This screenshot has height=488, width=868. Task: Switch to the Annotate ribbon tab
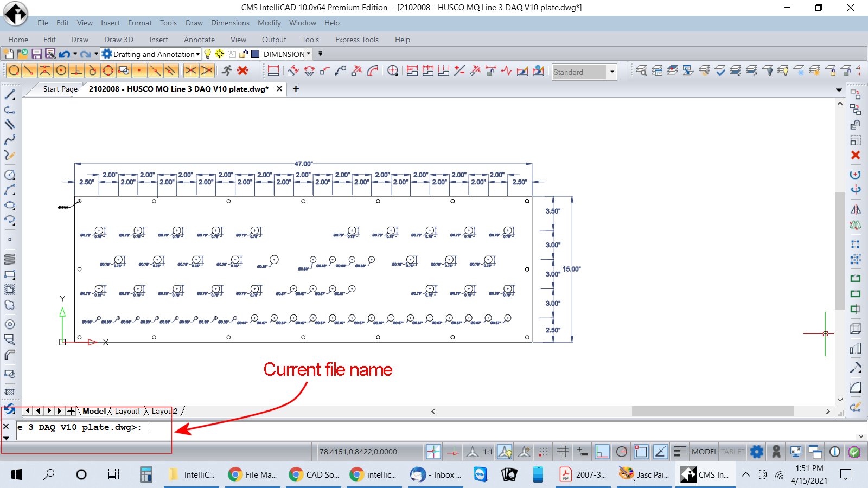(199, 40)
